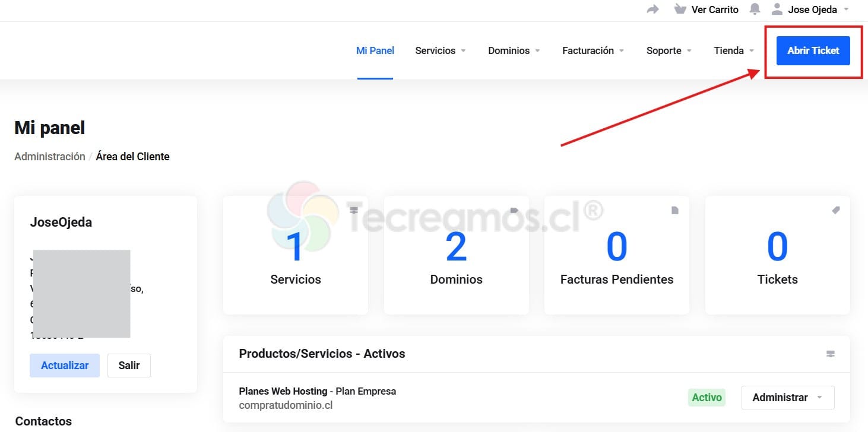Open the Dominios navigation menu
This screenshot has width=868, height=432.
[x=514, y=50]
